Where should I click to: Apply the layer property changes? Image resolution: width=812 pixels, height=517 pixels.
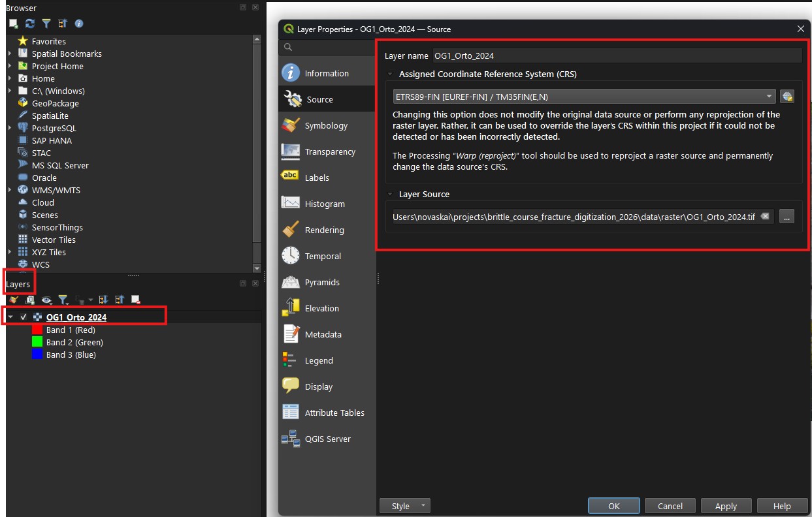(x=726, y=505)
